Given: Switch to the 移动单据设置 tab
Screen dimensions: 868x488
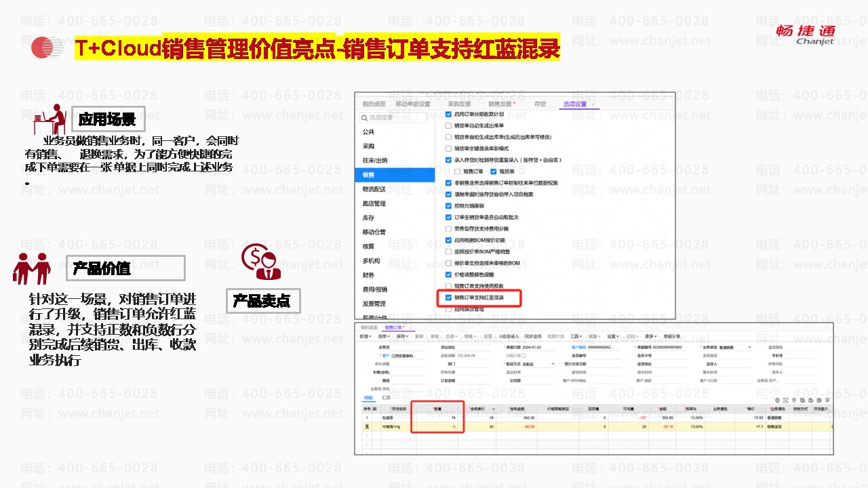Looking at the screenshot, I should click(413, 104).
